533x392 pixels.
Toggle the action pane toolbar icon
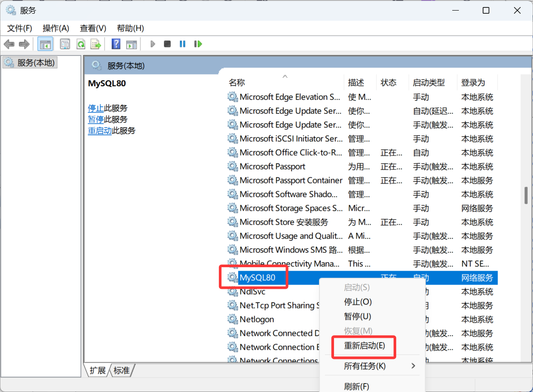(x=131, y=44)
